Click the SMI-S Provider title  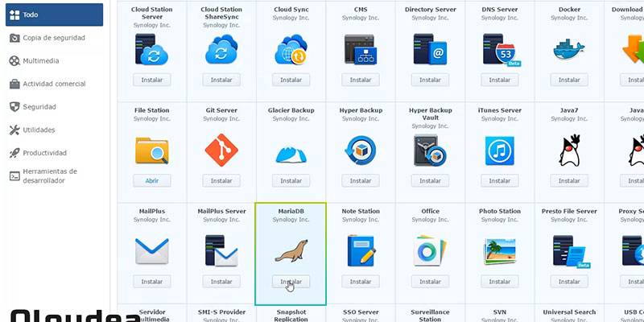pyautogui.click(x=221, y=312)
